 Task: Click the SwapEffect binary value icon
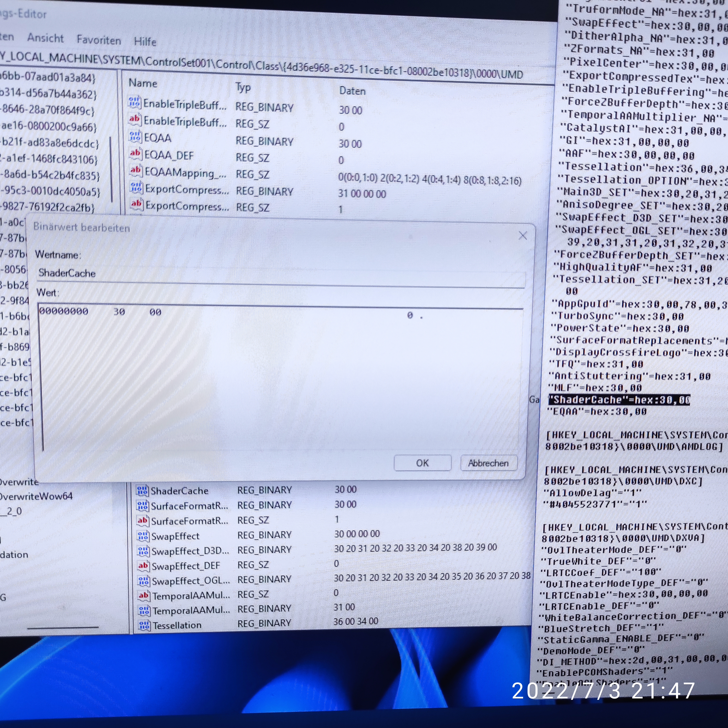[143, 536]
